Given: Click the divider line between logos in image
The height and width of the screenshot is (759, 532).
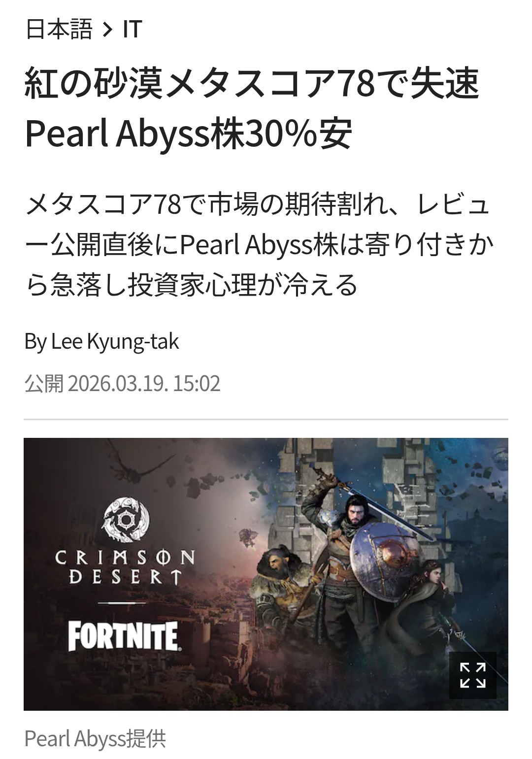Looking at the screenshot, I should [122, 603].
